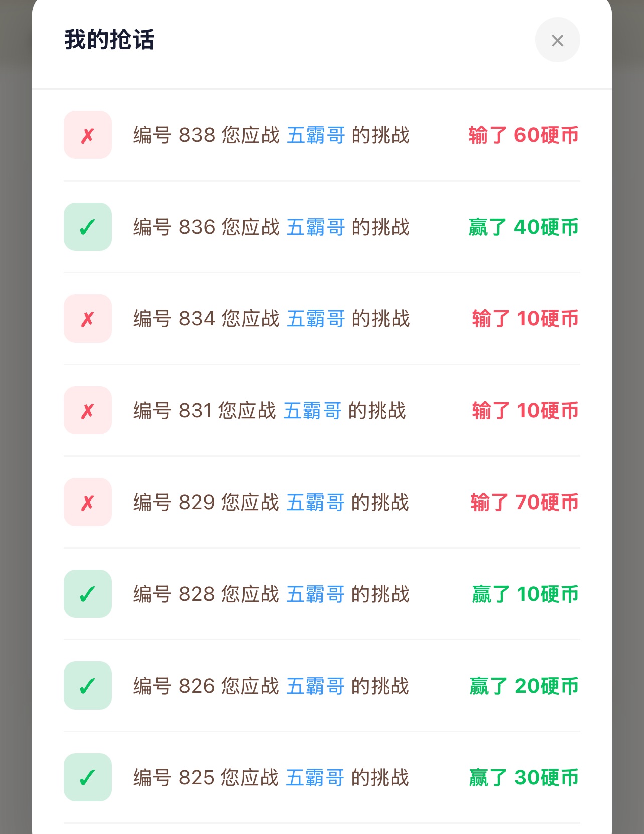Viewport: 644px width, 834px height.
Task: Select 赢了 20硬币 result text
Action: coord(524,686)
